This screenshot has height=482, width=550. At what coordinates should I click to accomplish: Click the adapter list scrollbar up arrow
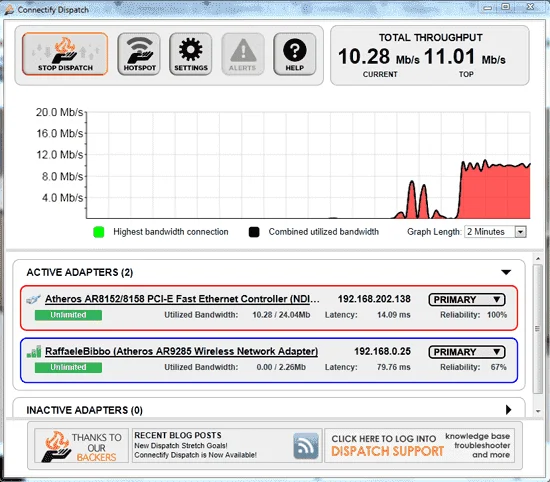(x=538, y=259)
